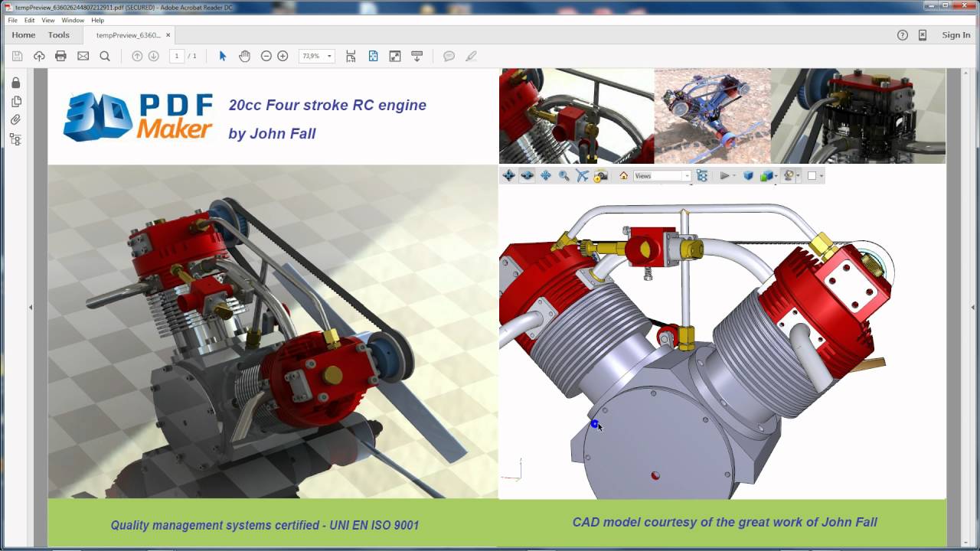Close the tempPreview document tab

tap(168, 34)
